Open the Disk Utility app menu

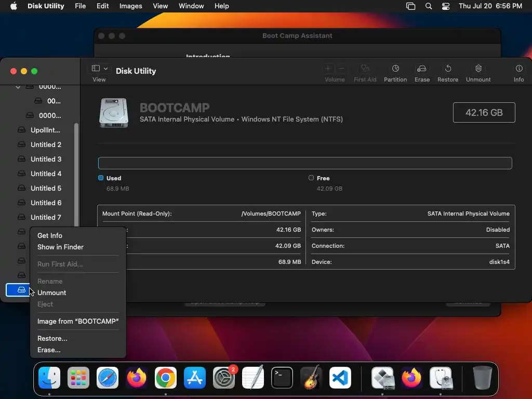point(46,6)
